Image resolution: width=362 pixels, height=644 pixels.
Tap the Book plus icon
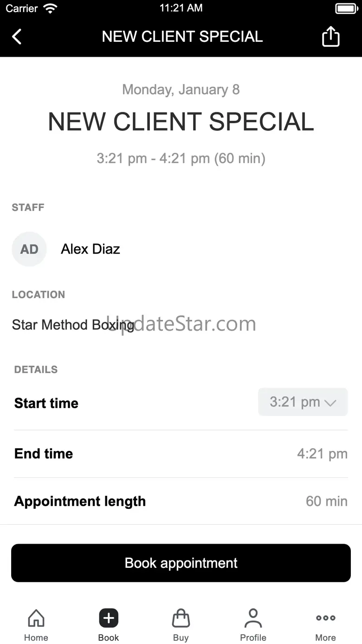pyautogui.click(x=109, y=618)
